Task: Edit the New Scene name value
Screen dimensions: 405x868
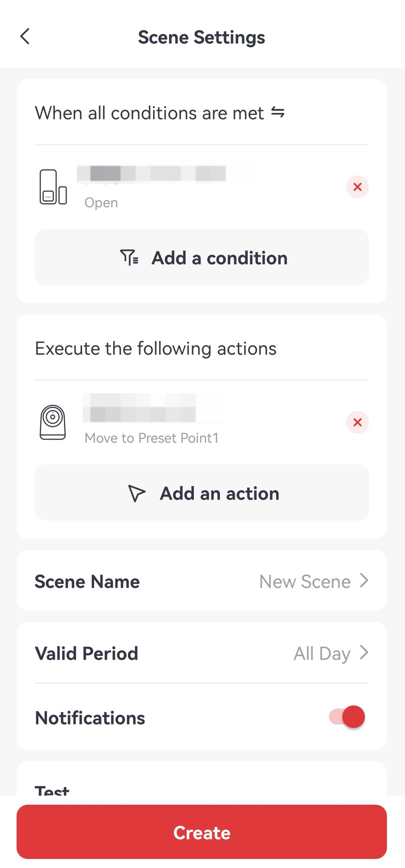Action: (305, 581)
